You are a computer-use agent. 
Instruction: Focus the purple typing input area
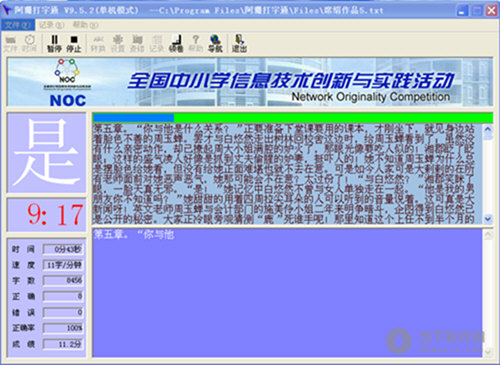(x=287, y=293)
